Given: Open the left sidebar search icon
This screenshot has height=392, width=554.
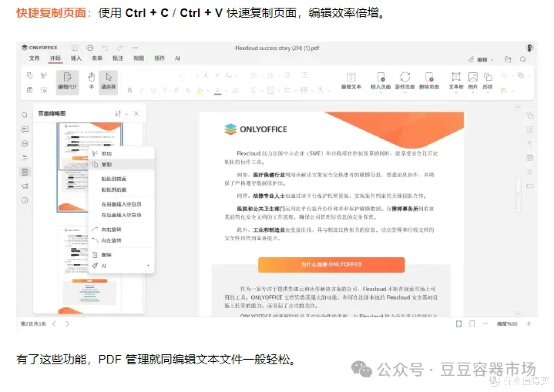Looking at the screenshot, I should [25, 115].
